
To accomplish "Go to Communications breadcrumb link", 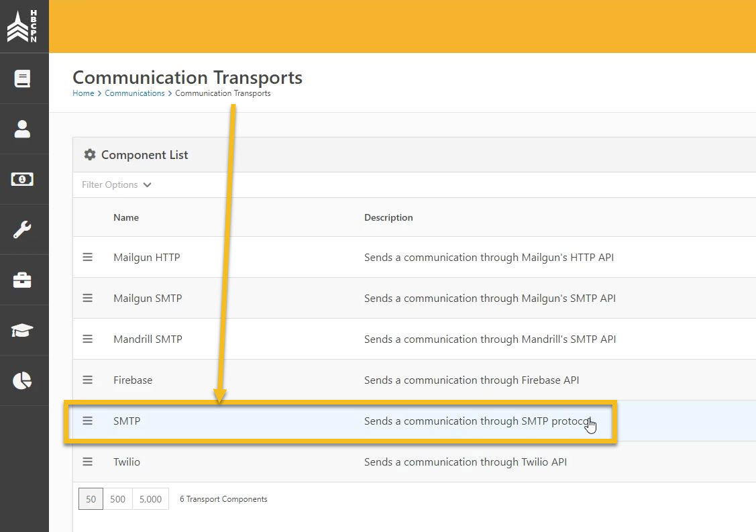I will (x=135, y=93).
